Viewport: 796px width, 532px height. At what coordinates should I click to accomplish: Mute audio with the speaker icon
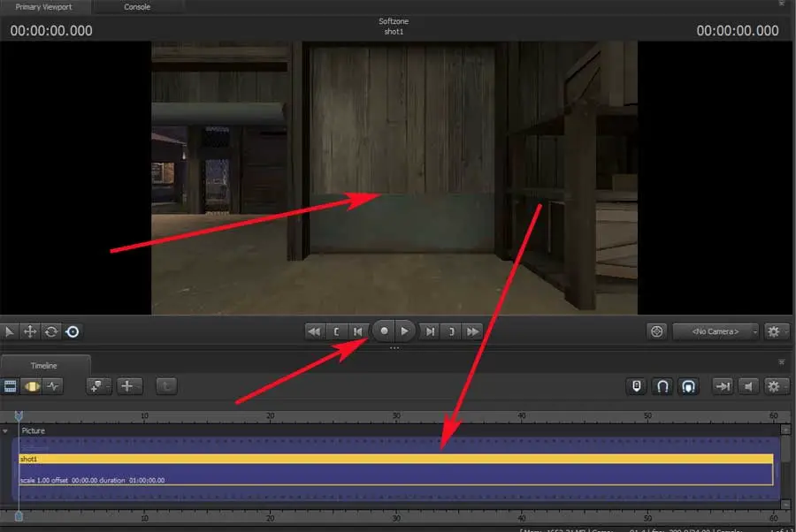(748, 386)
